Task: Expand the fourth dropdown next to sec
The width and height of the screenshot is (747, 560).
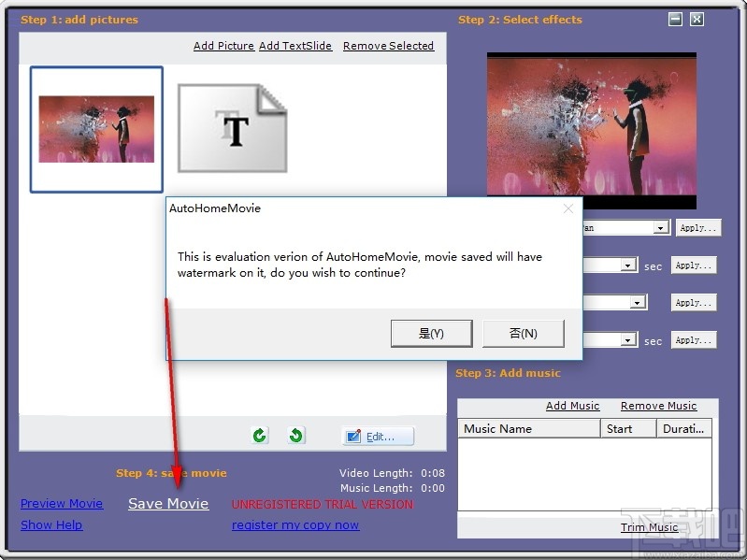Action: click(x=628, y=340)
